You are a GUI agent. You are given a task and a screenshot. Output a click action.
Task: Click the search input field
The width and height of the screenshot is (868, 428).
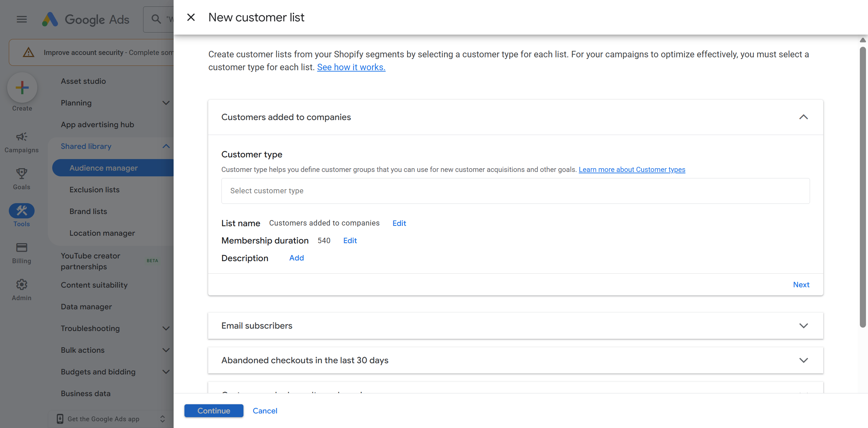click(158, 19)
